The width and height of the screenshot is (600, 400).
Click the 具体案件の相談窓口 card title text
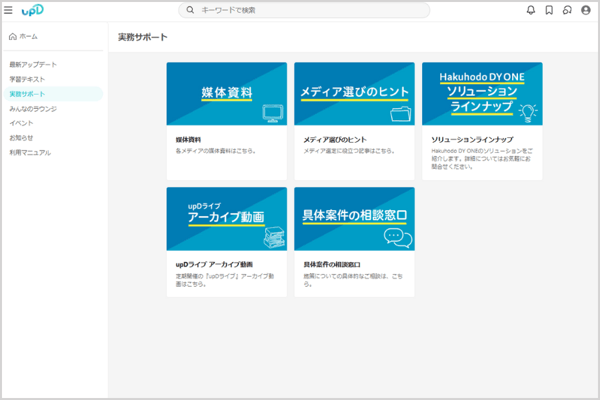click(332, 264)
